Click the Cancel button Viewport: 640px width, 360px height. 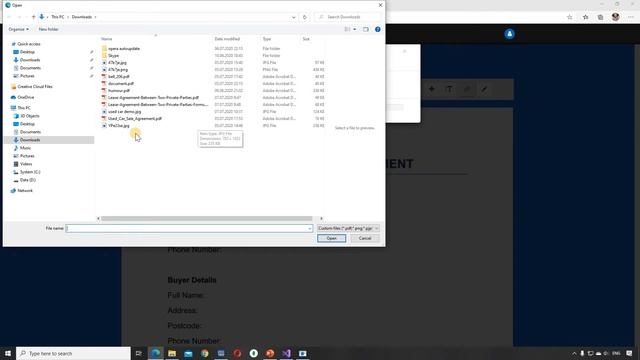[x=365, y=238]
